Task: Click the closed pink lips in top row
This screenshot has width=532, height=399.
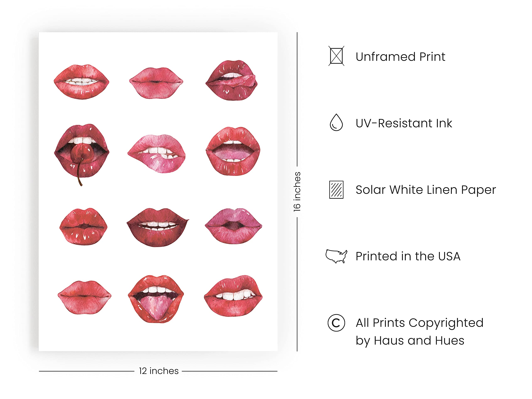Action: 156,83
